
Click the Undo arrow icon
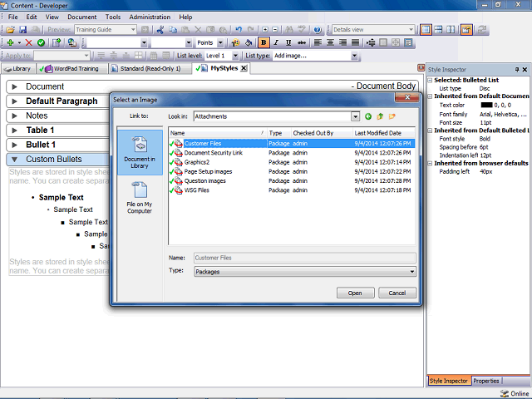tap(239, 30)
